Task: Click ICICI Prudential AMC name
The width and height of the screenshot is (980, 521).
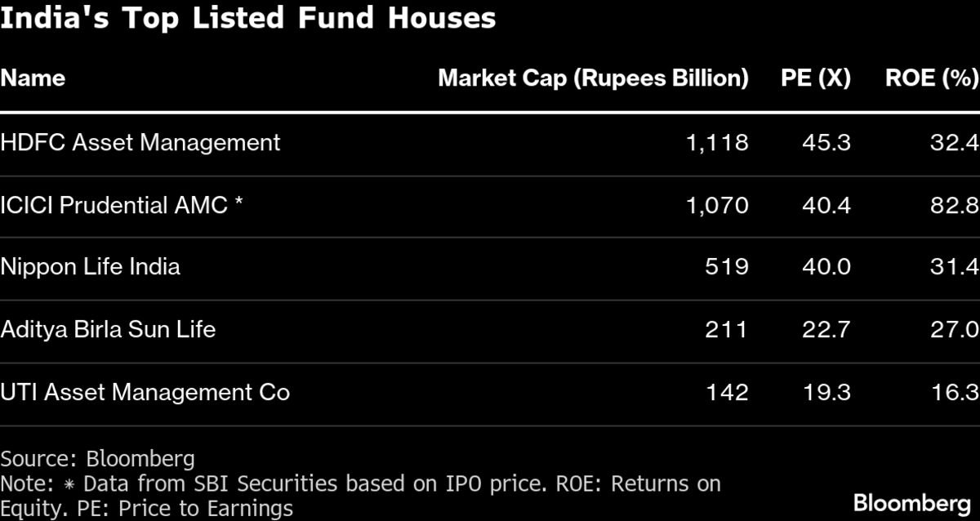Action: click(x=122, y=205)
